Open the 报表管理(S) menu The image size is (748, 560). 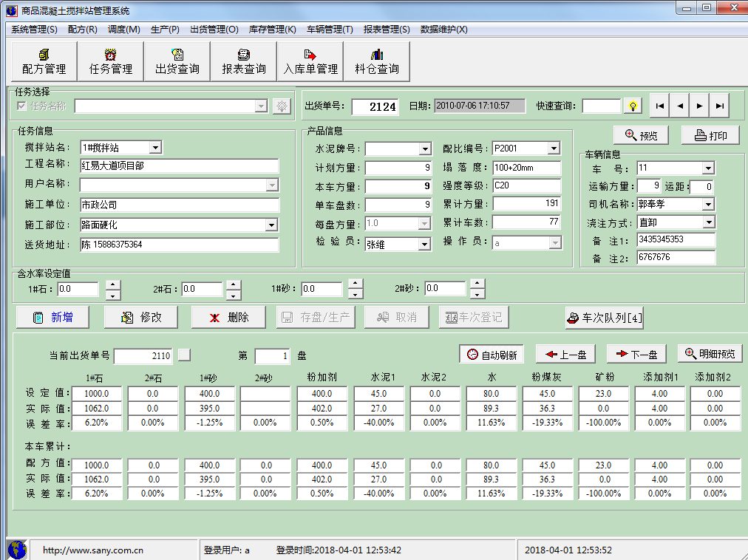387,30
